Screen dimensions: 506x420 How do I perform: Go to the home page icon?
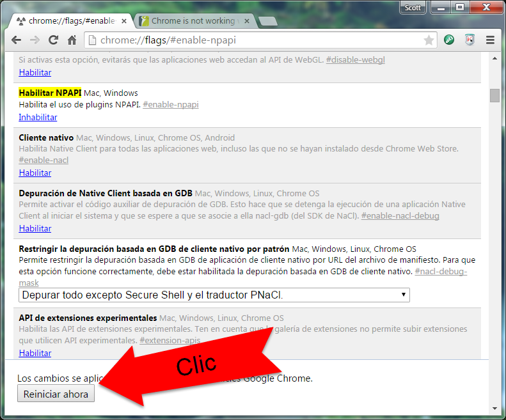72,40
